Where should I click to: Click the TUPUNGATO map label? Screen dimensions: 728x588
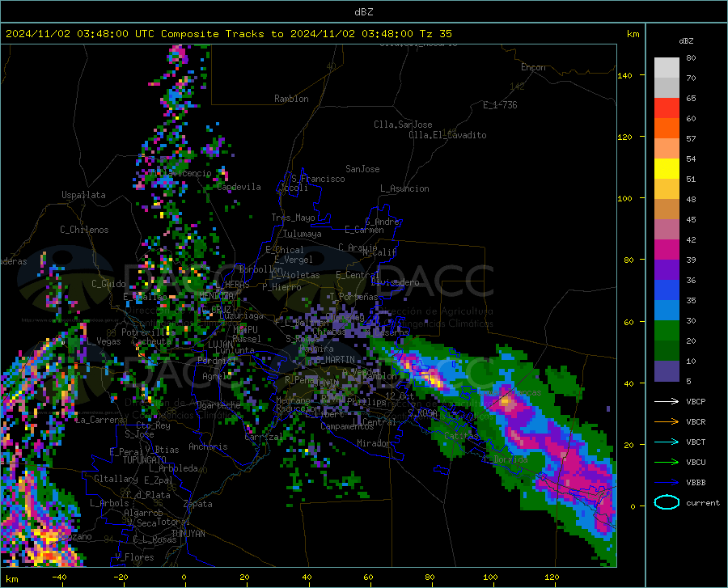145,460
